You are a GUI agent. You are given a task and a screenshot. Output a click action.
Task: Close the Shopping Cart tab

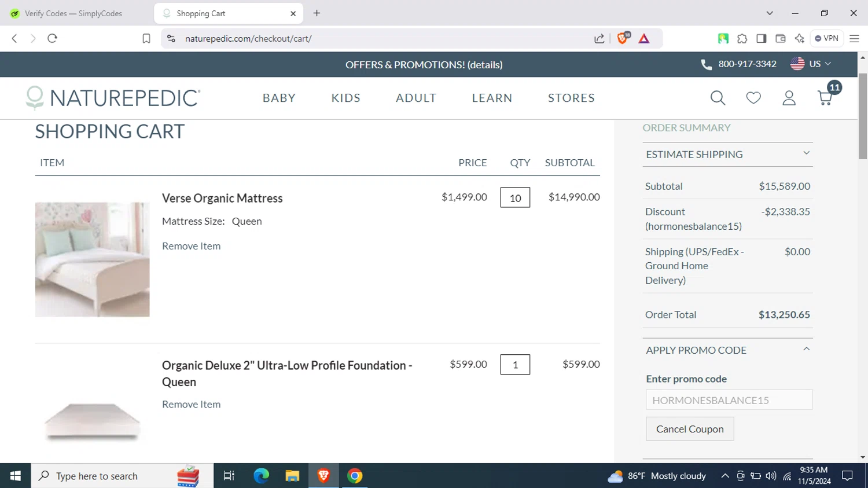tap(293, 13)
